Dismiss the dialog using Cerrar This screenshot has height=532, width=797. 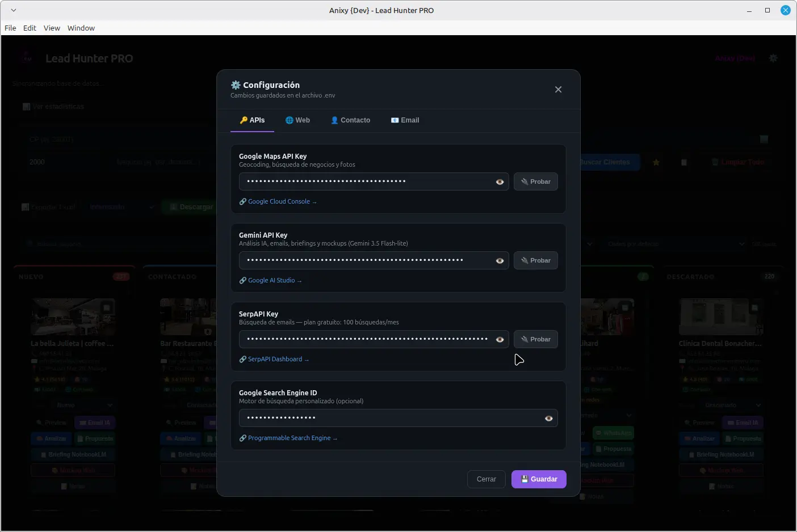486,479
